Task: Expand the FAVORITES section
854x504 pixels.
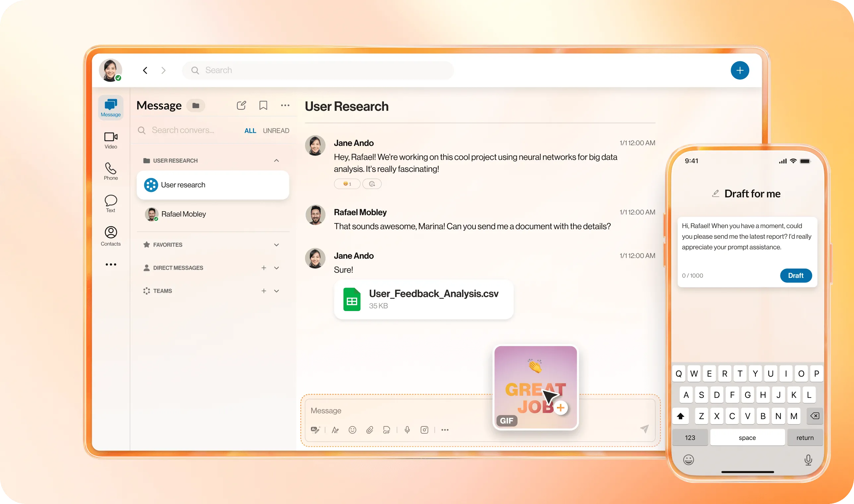Action: [x=276, y=244]
